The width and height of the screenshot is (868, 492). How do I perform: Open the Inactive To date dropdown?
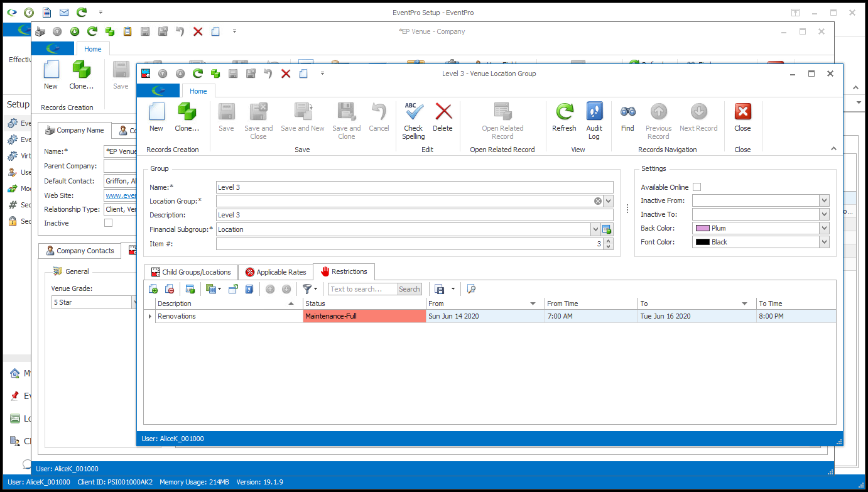click(x=824, y=214)
